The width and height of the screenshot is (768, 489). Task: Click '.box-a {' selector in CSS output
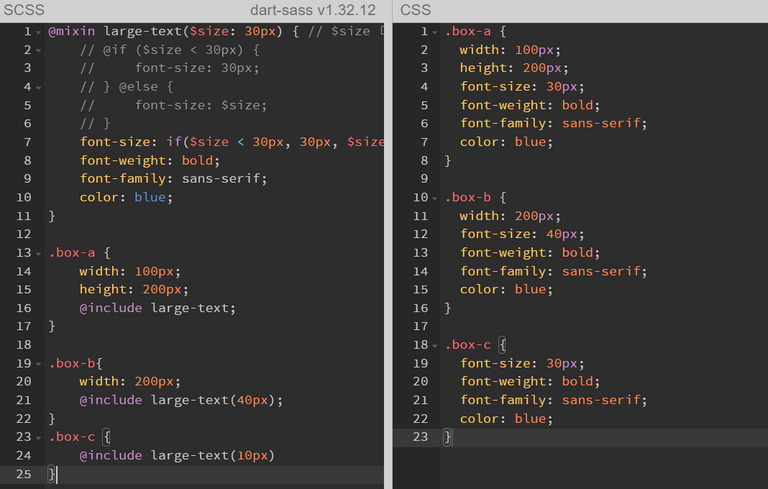476,31
